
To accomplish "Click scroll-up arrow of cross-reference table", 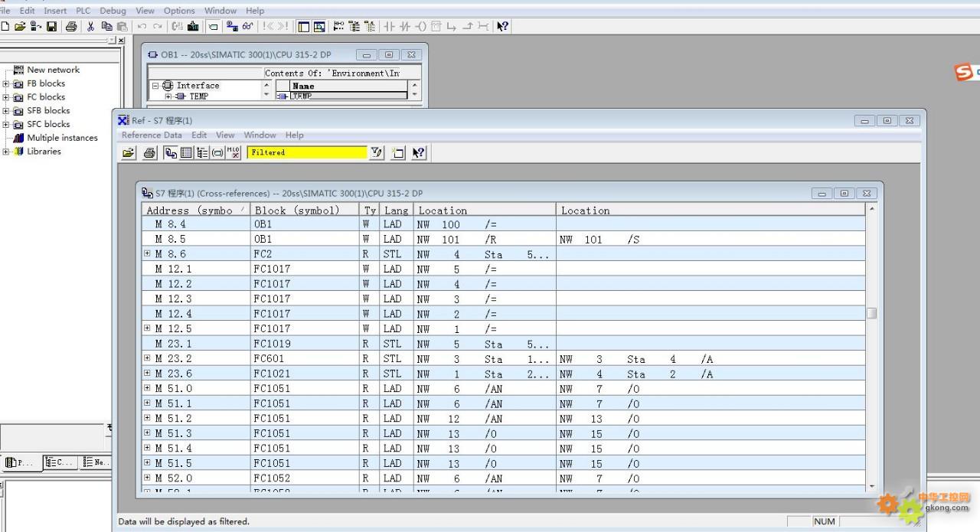I will [x=871, y=209].
